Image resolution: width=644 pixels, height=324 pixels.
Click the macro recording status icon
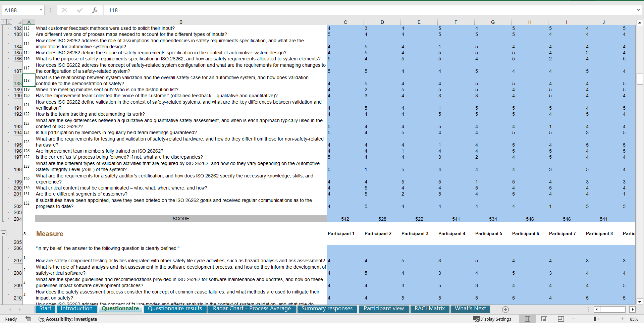click(x=28, y=319)
